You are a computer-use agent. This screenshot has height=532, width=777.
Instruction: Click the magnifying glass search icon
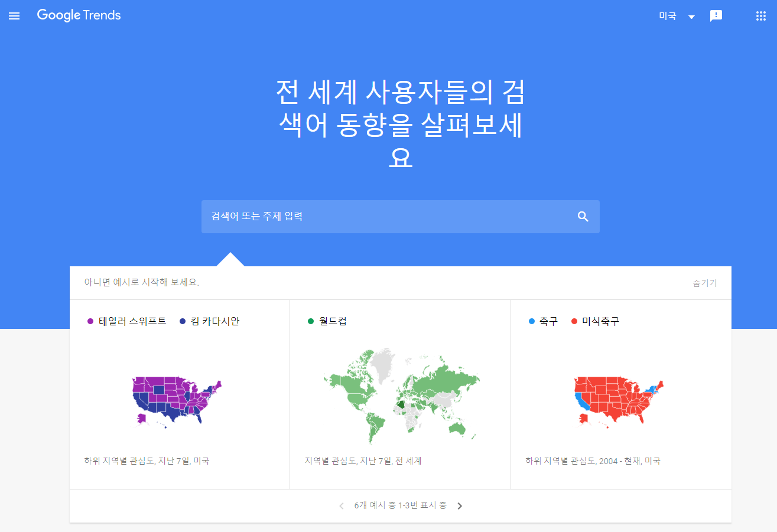tap(583, 217)
